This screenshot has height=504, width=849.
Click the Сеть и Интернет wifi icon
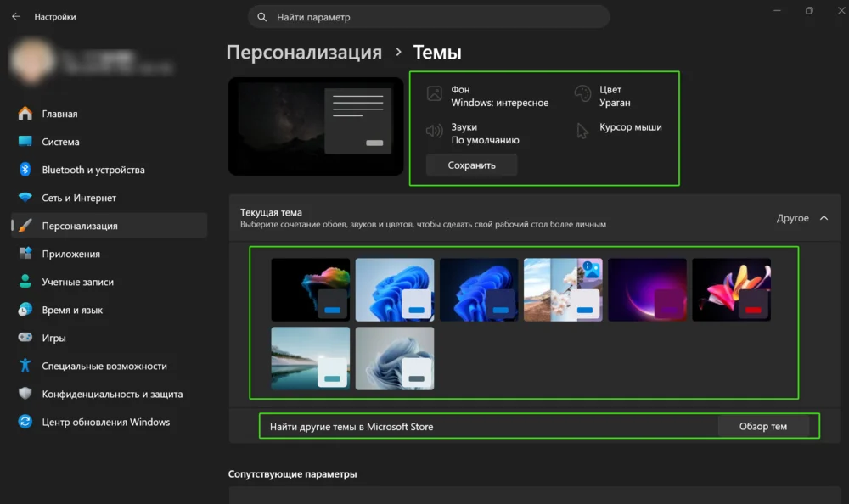click(x=25, y=198)
